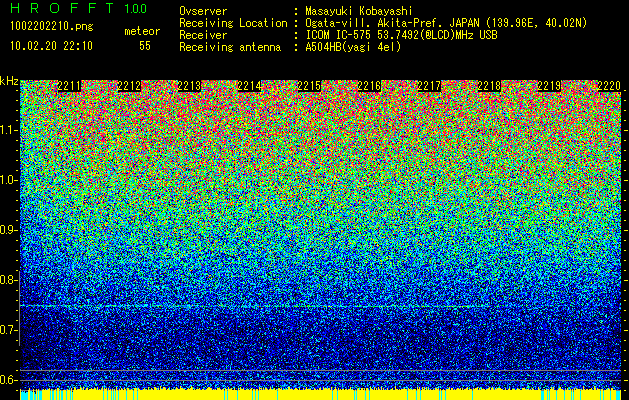The width and height of the screenshot is (629, 400).
Task: Click the meteor label
Action: click(x=142, y=31)
